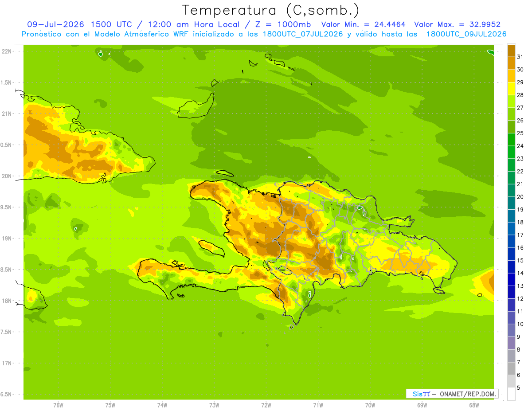Click the legend color band between 28 and 29

pos(511,89)
